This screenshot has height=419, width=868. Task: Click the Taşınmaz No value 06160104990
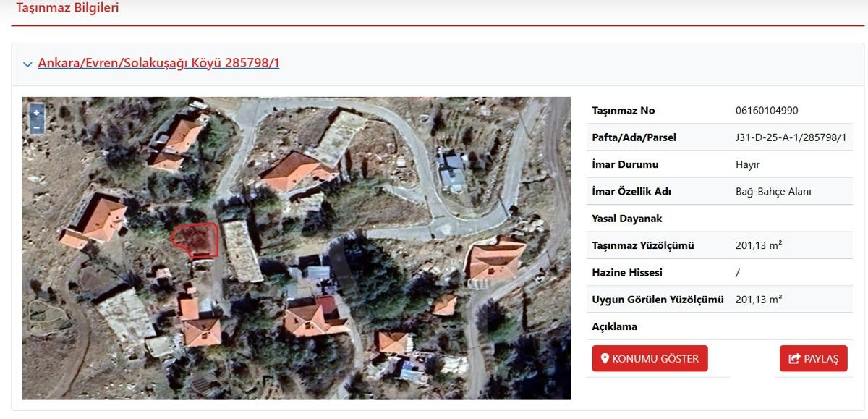tap(767, 111)
